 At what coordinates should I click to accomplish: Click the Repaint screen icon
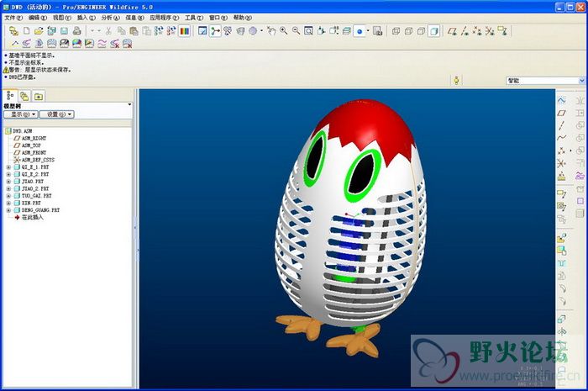(x=202, y=31)
